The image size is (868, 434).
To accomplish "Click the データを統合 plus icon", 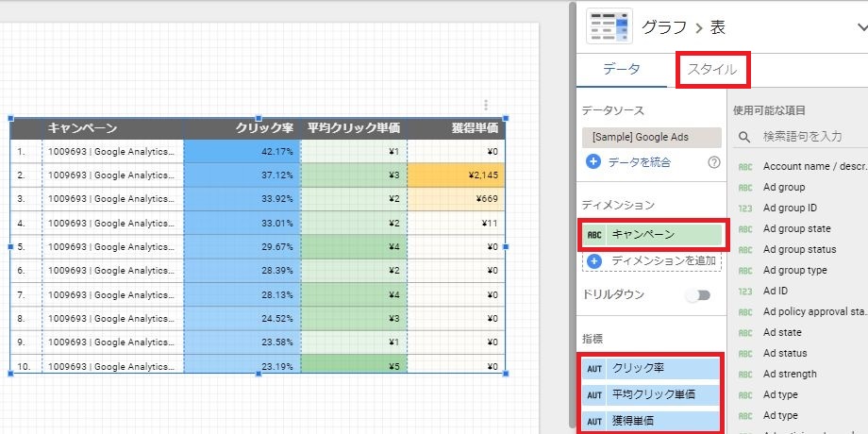I will pos(593,162).
